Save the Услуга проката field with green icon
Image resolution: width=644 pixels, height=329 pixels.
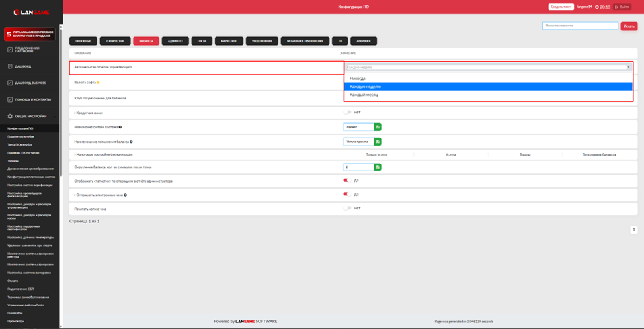[x=378, y=142]
